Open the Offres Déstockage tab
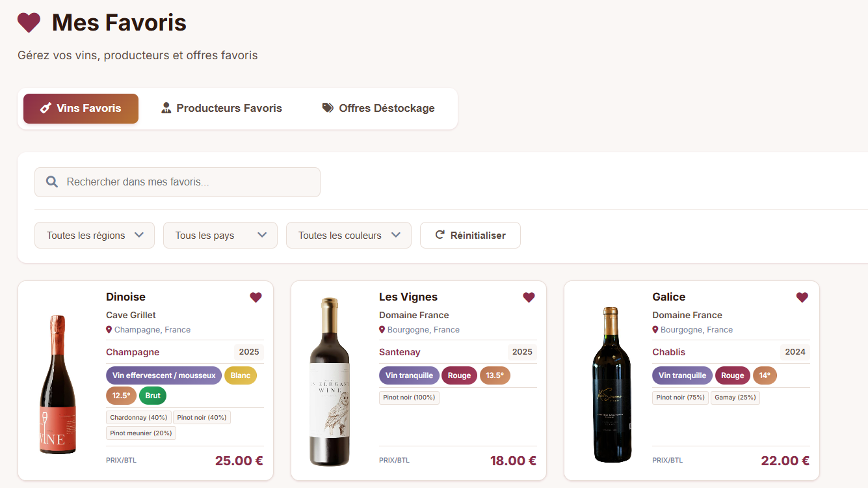The image size is (868, 488). coord(378,108)
